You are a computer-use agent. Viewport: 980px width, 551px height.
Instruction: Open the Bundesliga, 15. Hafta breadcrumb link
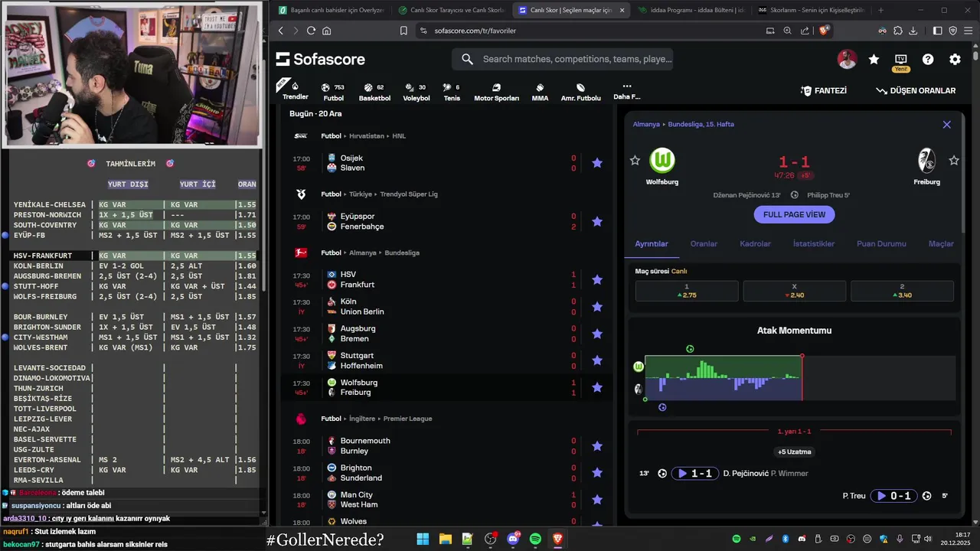(x=701, y=125)
